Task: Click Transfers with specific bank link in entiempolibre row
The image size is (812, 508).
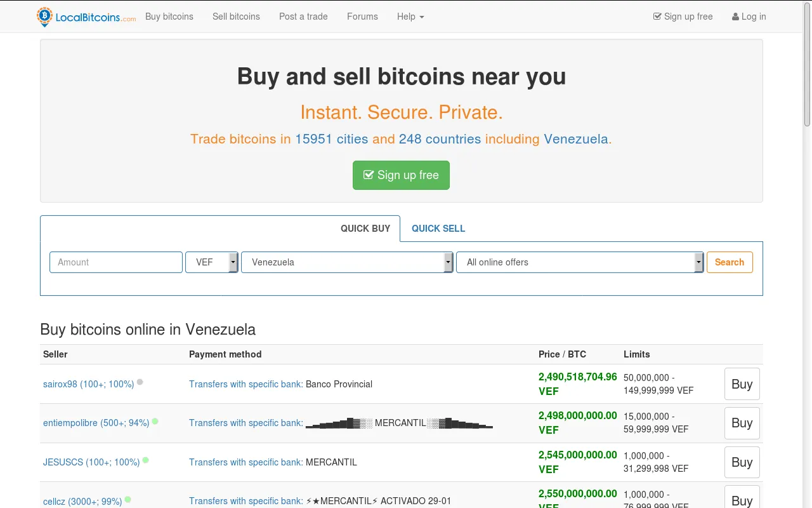Action: pos(246,423)
